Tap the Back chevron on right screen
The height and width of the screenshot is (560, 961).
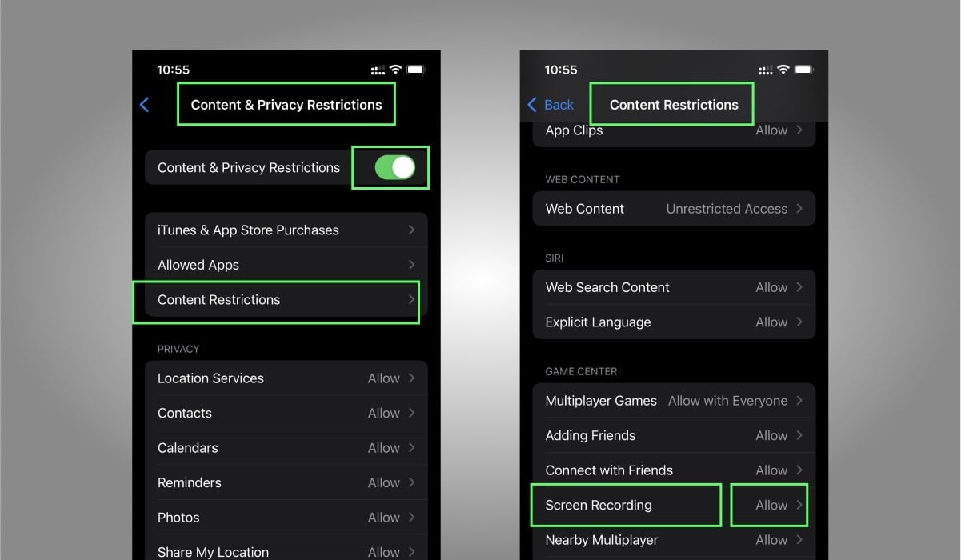point(532,105)
